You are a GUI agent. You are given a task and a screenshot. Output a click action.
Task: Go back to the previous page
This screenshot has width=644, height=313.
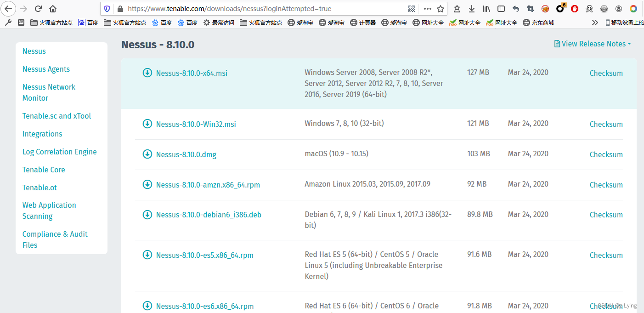[x=8, y=9]
